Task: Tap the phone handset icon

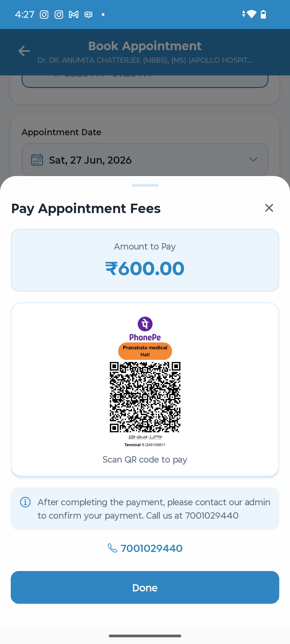Action: tap(112, 548)
